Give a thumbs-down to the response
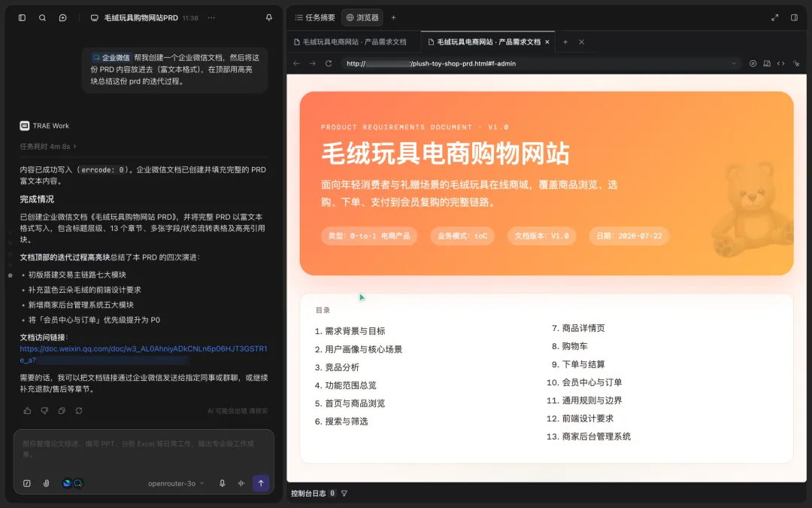 [44, 411]
